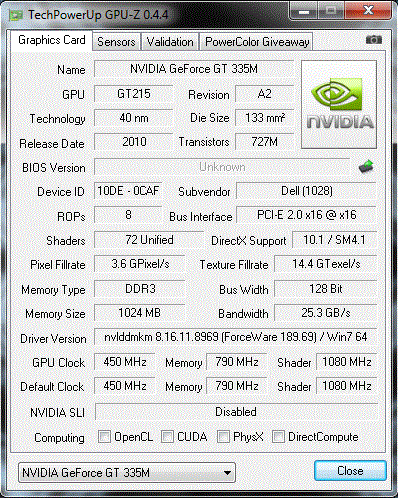Switch to the Graphics Card tab
This screenshot has width=398, height=498.
tap(52, 40)
